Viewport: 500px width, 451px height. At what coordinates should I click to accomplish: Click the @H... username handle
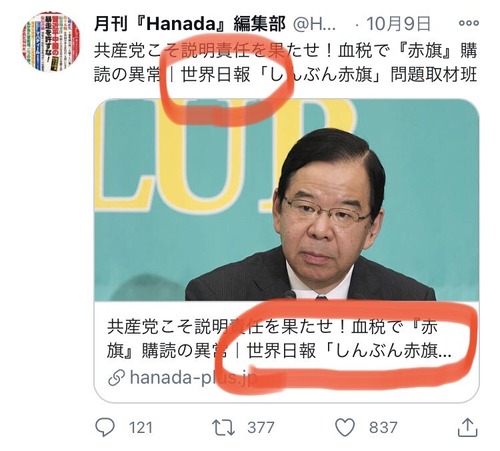tap(314, 24)
